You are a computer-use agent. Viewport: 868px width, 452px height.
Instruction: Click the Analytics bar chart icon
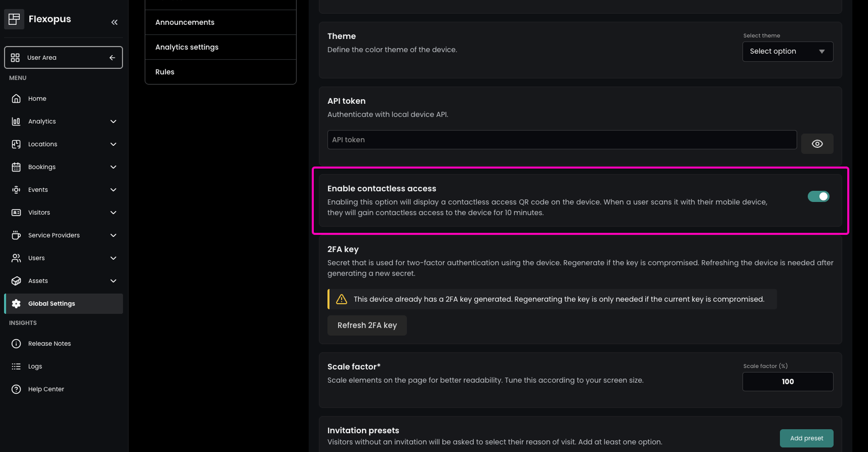16,121
